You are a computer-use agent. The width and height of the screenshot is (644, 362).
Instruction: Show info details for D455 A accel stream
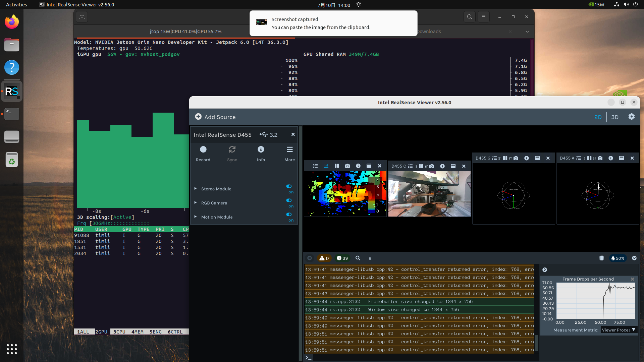coord(611,158)
